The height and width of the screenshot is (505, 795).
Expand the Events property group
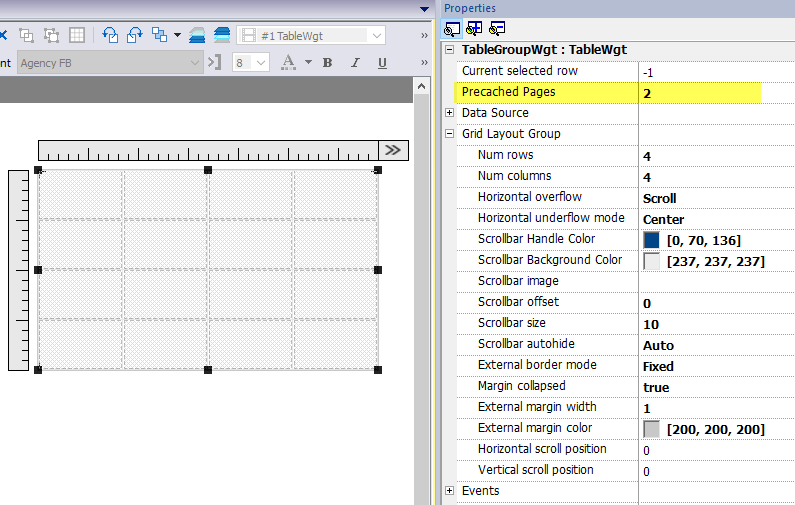point(450,491)
